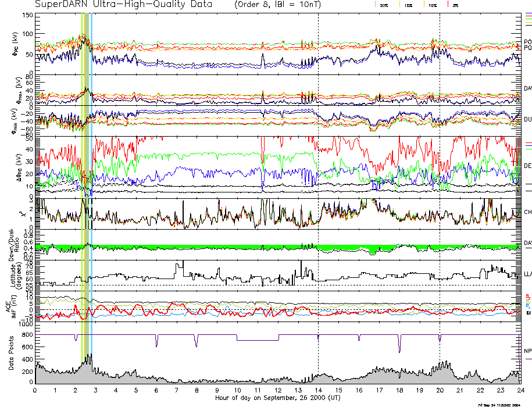Select the red 5% legend swatch

[x=448, y=5]
